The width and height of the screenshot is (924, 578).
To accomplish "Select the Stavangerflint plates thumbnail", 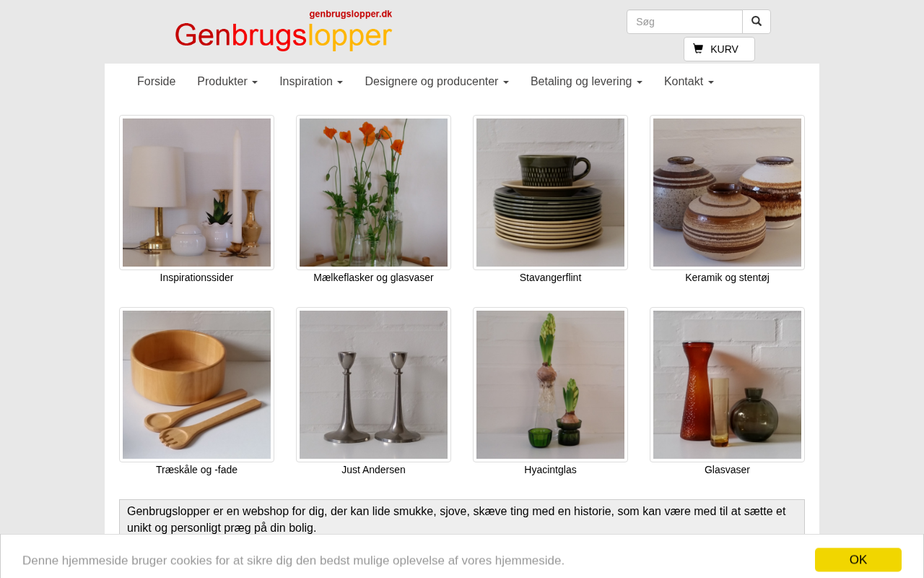I will click(550, 193).
